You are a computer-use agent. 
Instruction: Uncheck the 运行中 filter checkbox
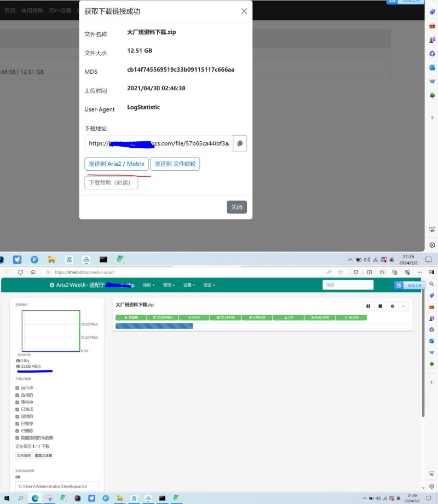(x=18, y=387)
